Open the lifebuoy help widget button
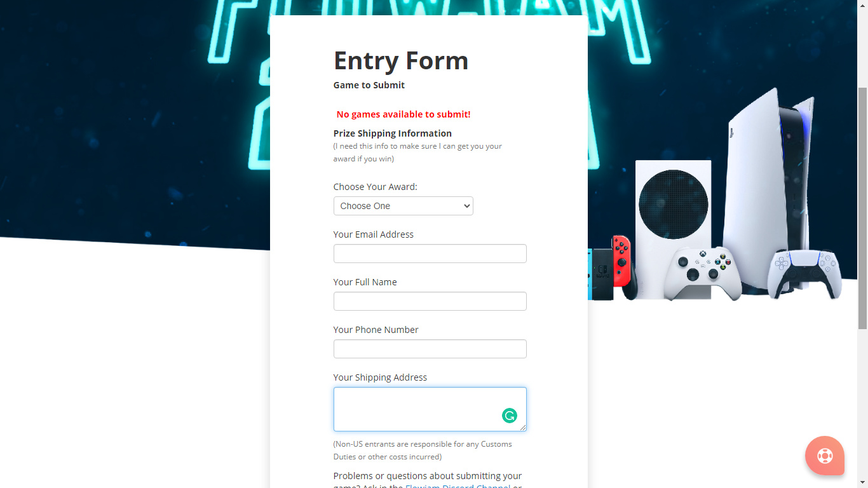The height and width of the screenshot is (488, 868). pos(825,456)
